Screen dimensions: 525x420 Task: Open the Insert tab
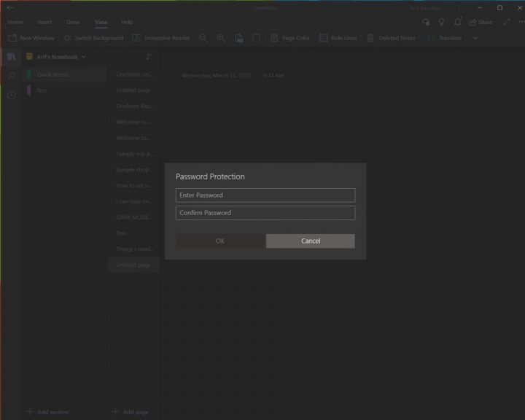click(44, 22)
